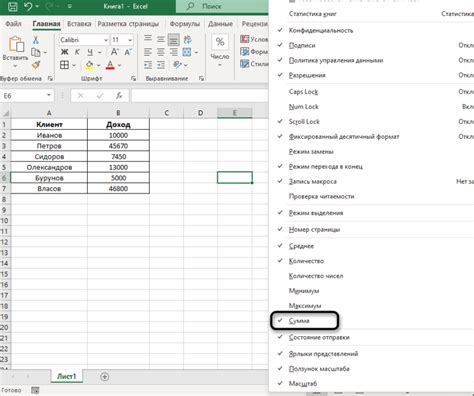Screen dimensions: 474x396
Task: Expand Выравнивание group dialog launcher
Action: pos(201,79)
